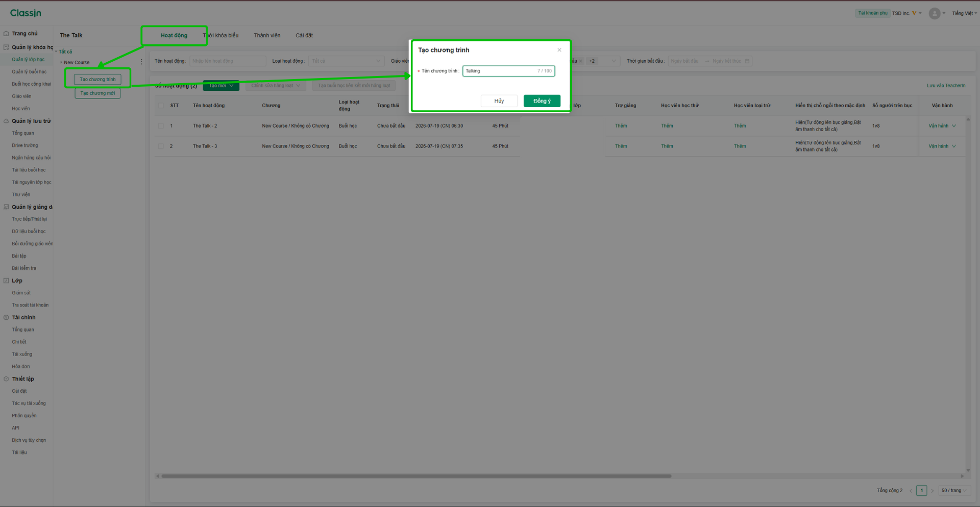Viewport: 980px width, 507px height.
Task: Click the Hủy cancel button
Action: [499, 101]
